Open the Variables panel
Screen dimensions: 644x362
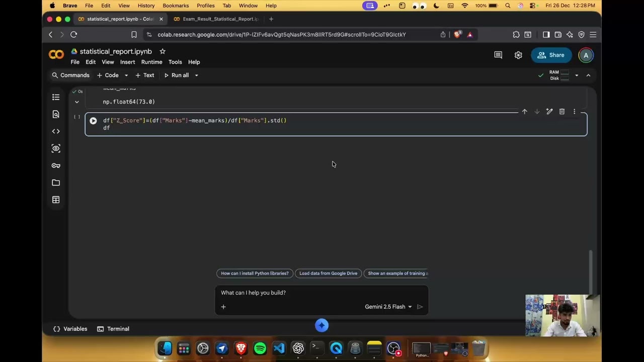(70, 329)
